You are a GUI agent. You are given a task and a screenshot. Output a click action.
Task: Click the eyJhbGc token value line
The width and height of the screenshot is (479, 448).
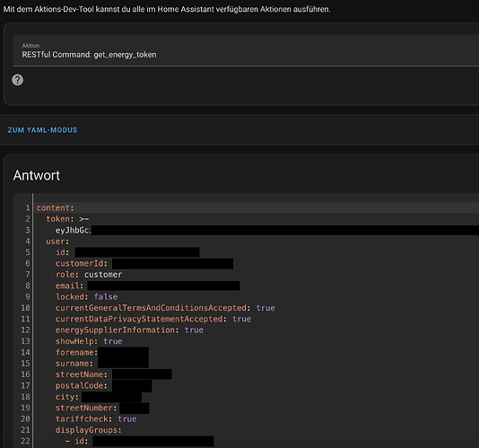click(x=74, y=230)
